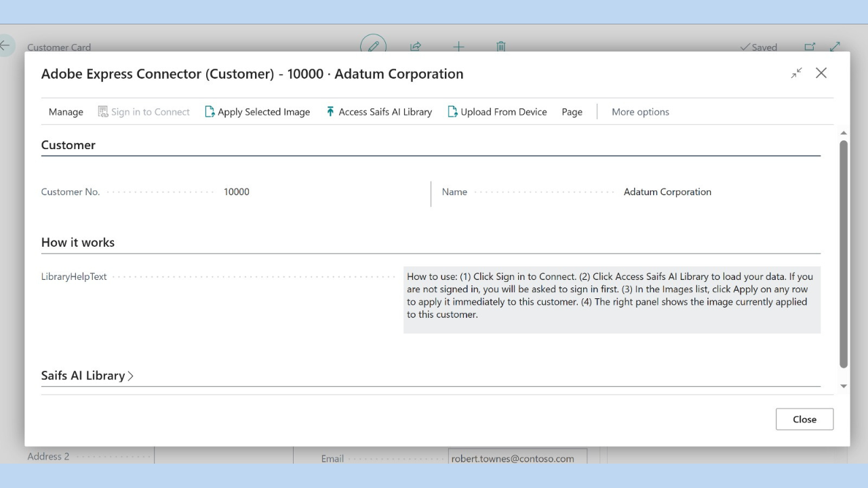Click the dialog title Adobe Express Connector
This screenshot has width=868, height=488.
pyautogui.click(x=252, y=74)
